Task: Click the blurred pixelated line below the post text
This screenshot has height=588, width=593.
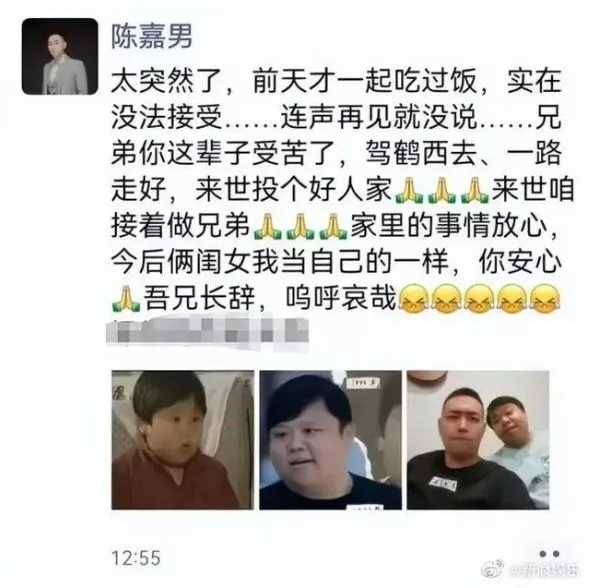Action: pyautogui.click(x=208, y=331)
